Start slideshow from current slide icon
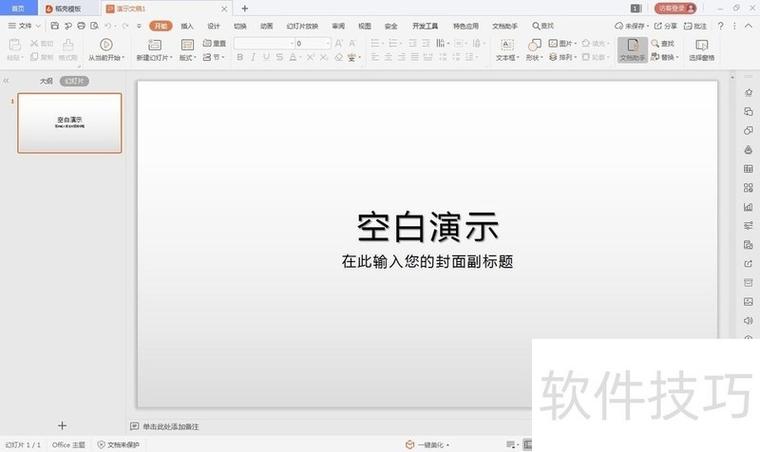This screenshot has width=760, height=452. (x=106, y=45)
